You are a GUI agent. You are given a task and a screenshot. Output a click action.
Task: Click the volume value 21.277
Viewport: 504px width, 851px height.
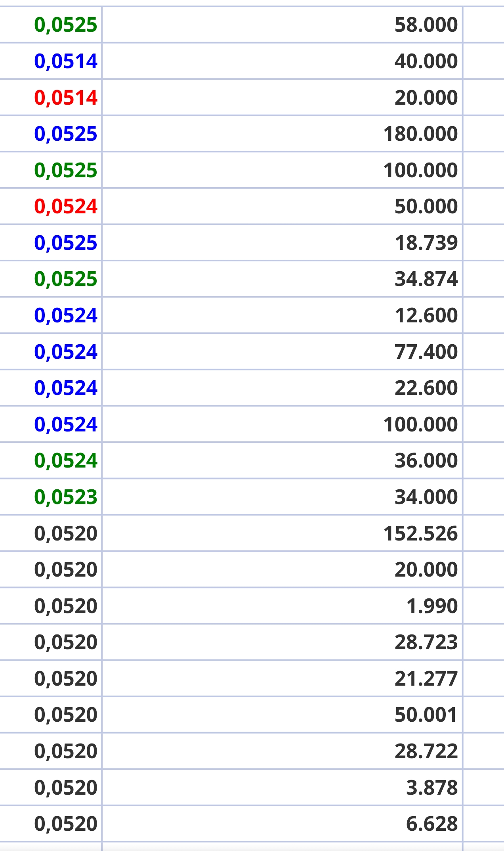426,679
